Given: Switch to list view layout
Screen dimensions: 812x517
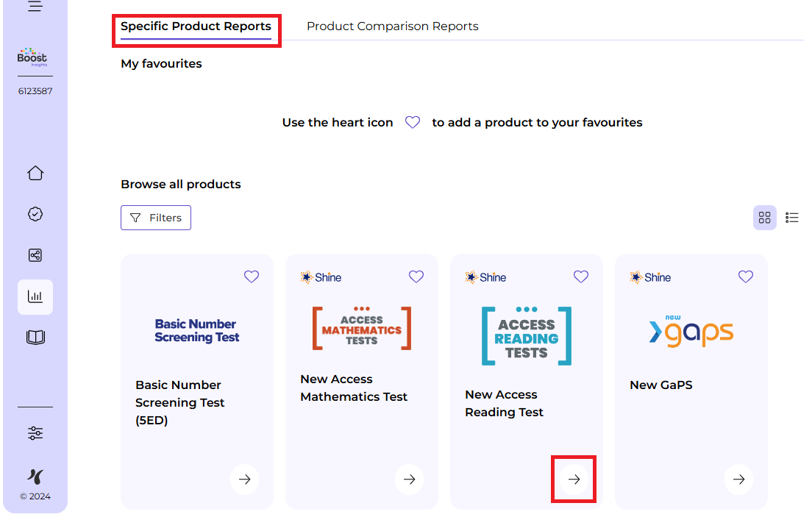Looking at the screenshot, I should (x=792, y=218).
